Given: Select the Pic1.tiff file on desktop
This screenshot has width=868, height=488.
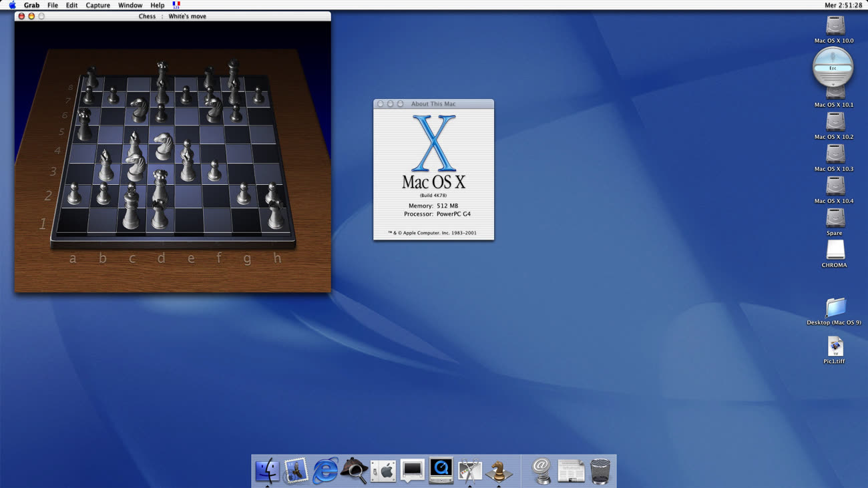Looking at the screenshot, I should [835, 346].
